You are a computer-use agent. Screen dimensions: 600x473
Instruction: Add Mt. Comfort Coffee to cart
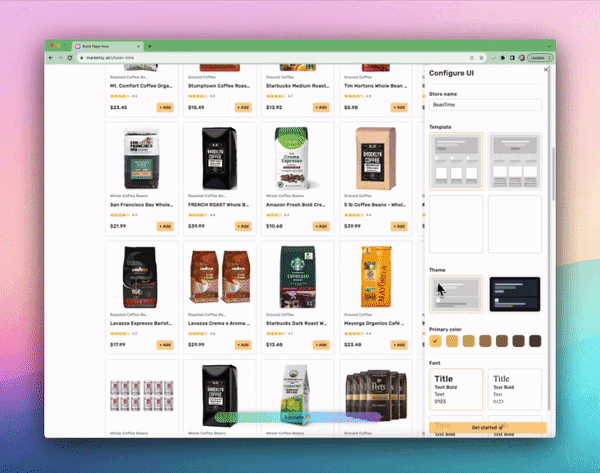coord(165,108)
